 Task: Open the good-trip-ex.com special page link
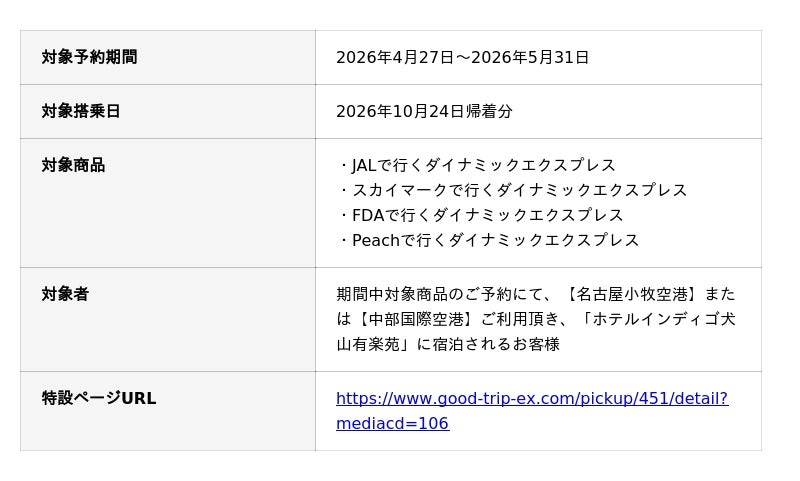(x=531, y=398)
